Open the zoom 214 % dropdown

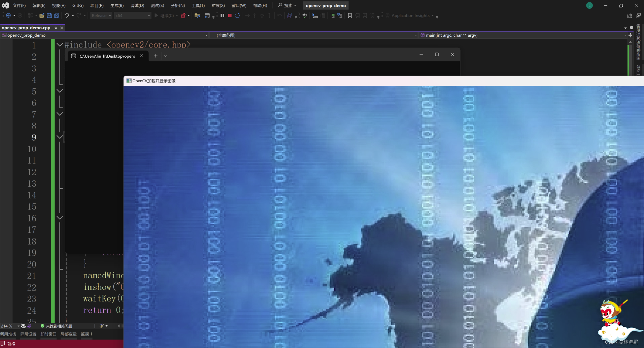coord(10,326)
